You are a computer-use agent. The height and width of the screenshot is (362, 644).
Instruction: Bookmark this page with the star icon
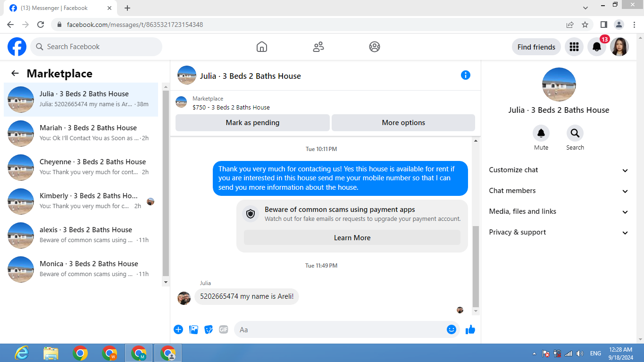(585, 25)
